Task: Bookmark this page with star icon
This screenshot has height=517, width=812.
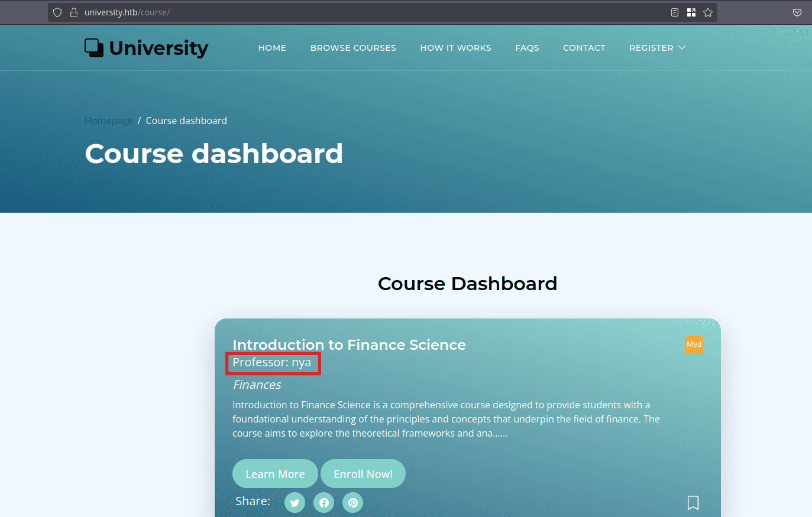Action: tap(708, 12)
